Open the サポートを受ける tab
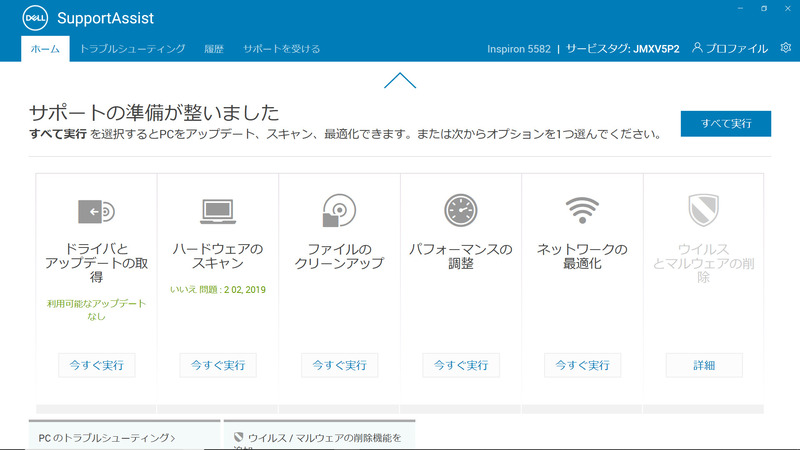Screen dimensions: 800x450 click(x=282, y=49)
